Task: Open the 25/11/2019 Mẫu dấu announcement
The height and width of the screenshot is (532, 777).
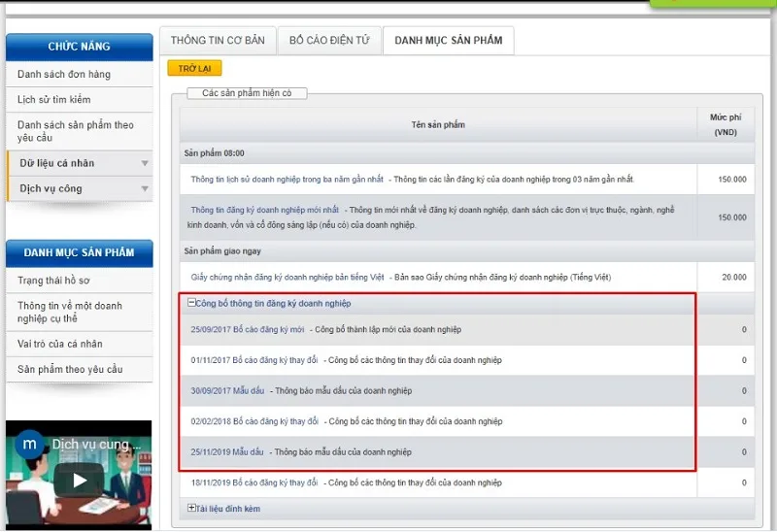Action: pos(227,451)
